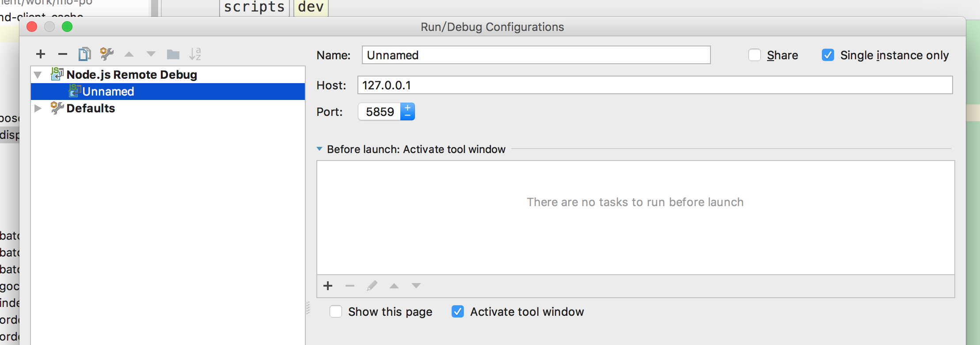
Task: Move configuration down in list
Action: (151, 54)
